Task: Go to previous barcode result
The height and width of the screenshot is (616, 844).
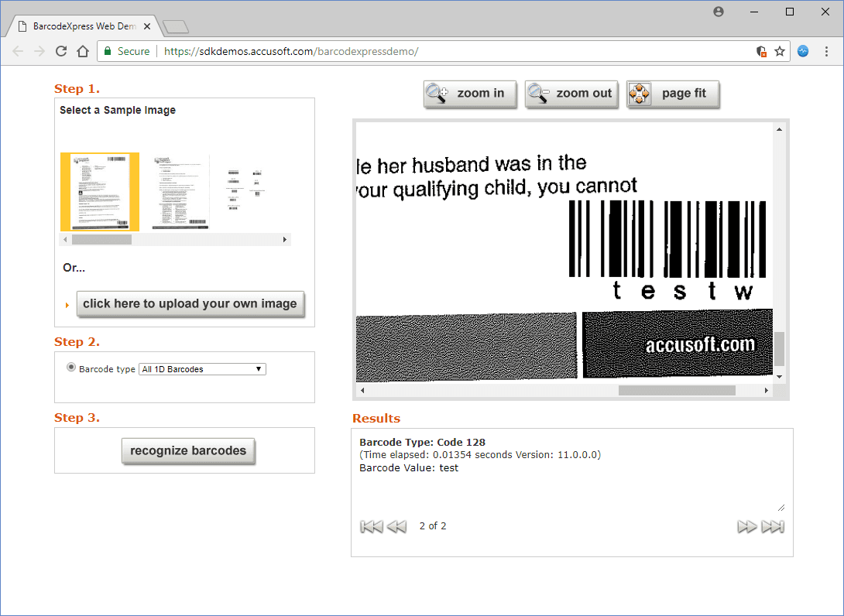Action: pyautogui.click(x=396, y=526)
